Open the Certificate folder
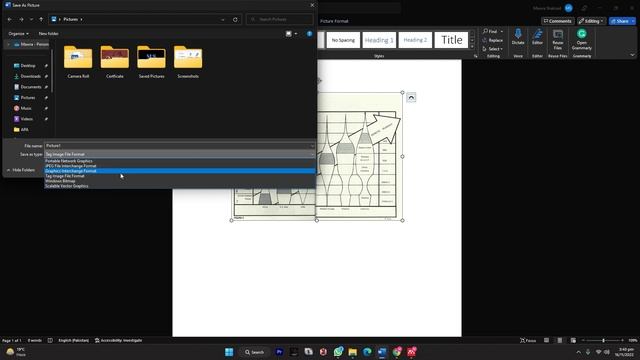Viewport: 640px width, 360px height. pos(115,62)
